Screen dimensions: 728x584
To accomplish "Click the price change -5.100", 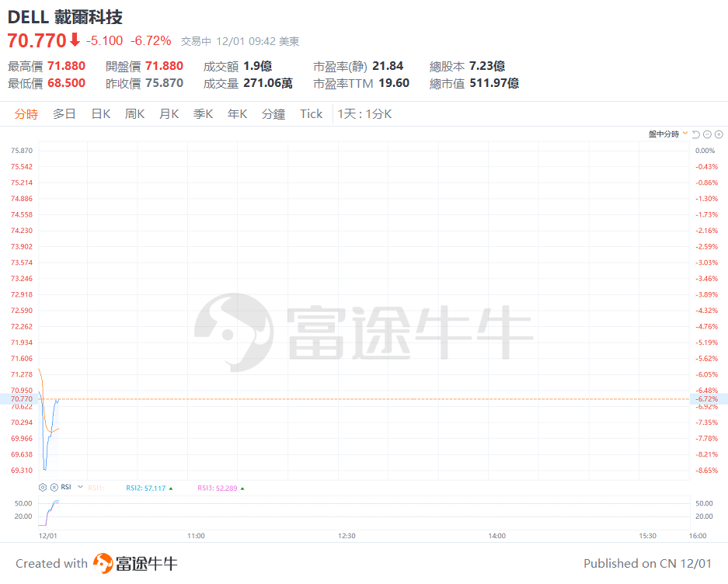I will coord(104,41).
